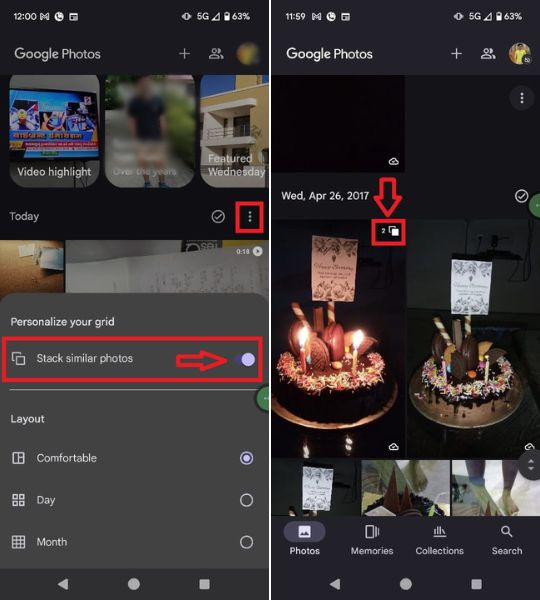This screenshot has width=540, height=600.
Task: Select Month layout radio button
Action: click(x=246, y=542)
